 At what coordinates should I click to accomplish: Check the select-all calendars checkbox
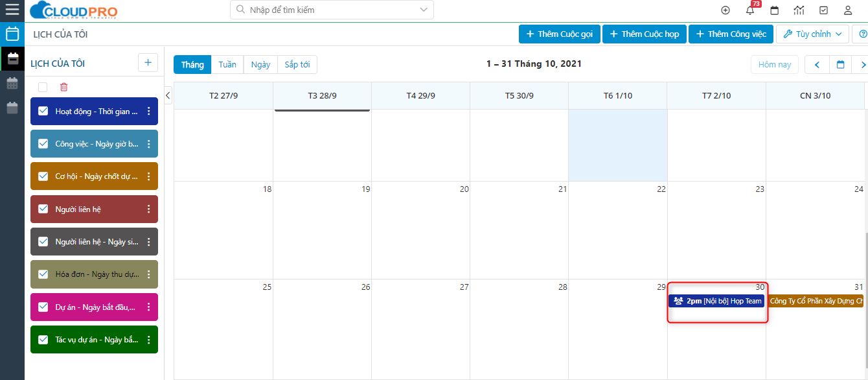(43, 87)
